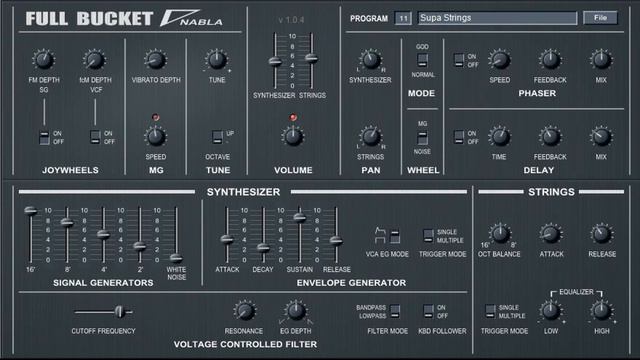Toggle Synthesizer Trigger Mode Single/Multiple switch
The width and height of the screenshot is (640, 360).
pos(428,236)
